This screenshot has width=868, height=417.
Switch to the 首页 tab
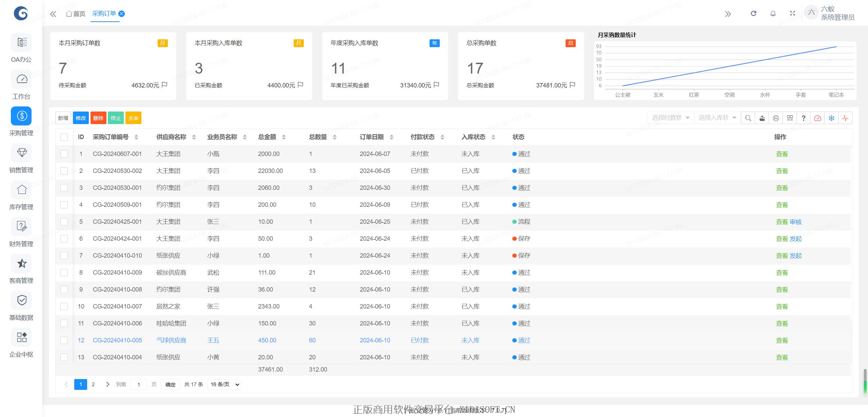76,14
